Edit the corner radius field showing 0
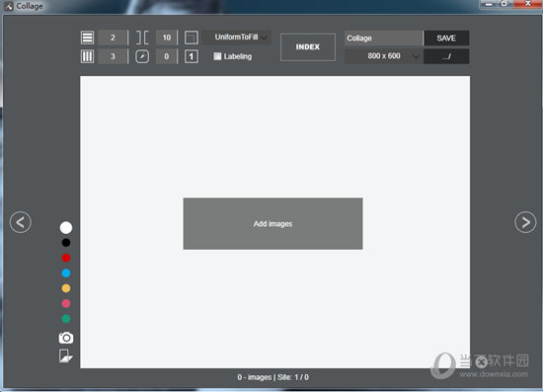543x392 pixels. 167,56
